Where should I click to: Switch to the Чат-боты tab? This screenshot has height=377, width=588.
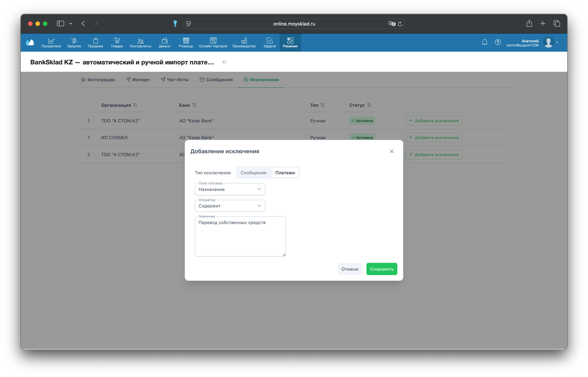175,80
